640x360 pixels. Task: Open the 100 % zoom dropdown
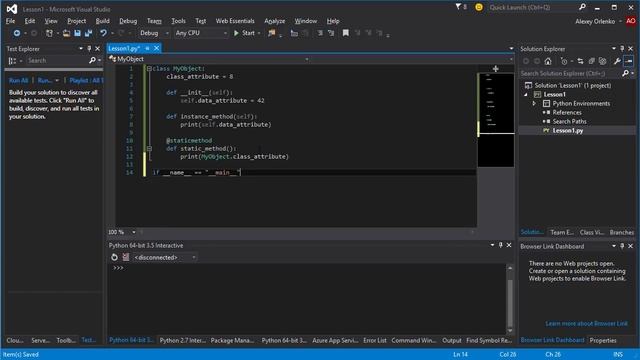[133, 232]
